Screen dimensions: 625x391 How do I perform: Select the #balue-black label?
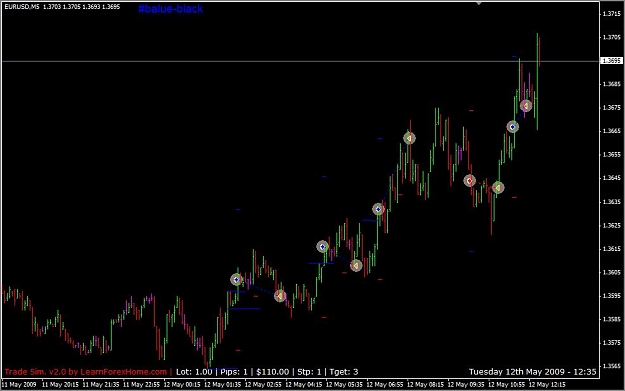click(171, 9)
